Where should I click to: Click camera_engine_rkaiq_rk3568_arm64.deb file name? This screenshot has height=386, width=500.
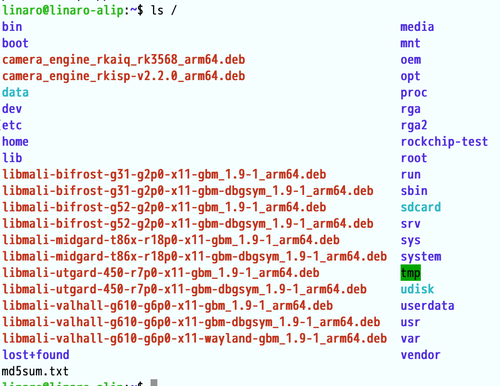tap(123, 60)
